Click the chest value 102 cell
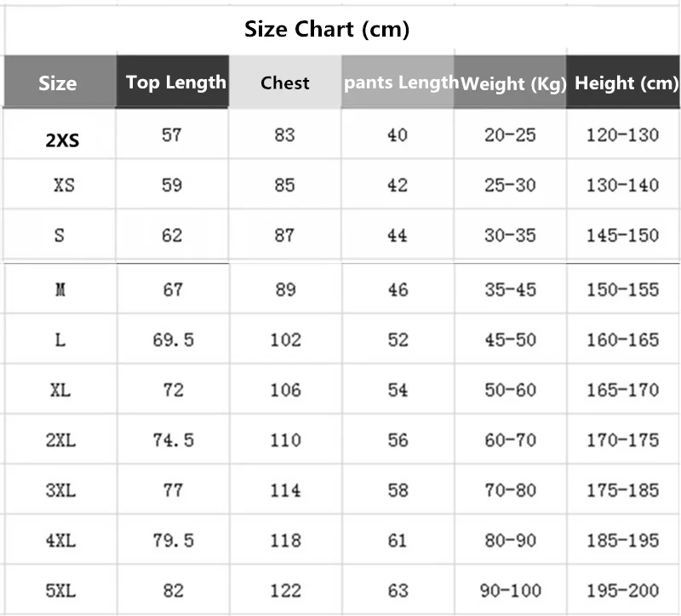Screen dimensions: 681x616 pos(285,340)
